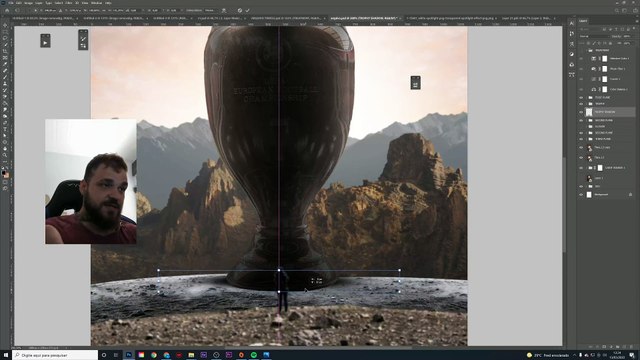Show the hidden ILLISION group
640x360 pixels.
[x=581, y=127]
